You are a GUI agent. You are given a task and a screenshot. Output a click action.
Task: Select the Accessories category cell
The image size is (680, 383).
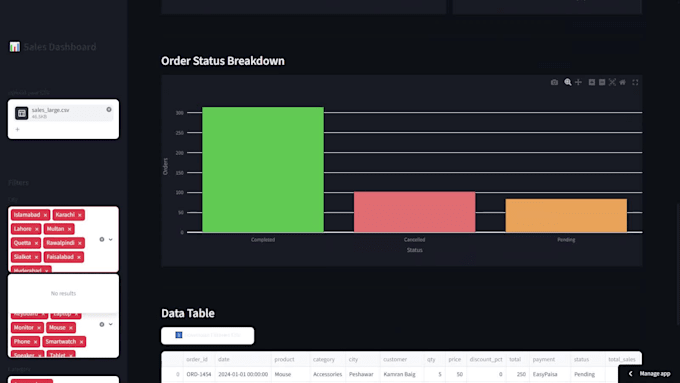coord(327,374)
